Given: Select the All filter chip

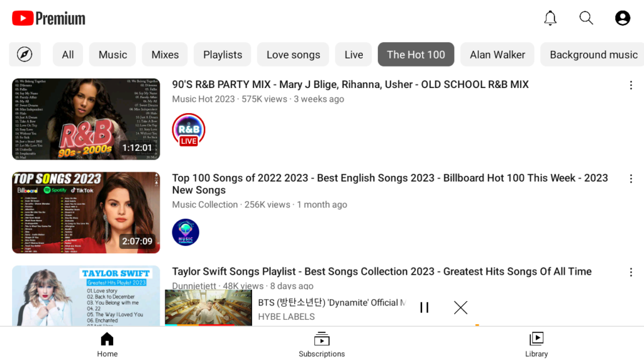Looking at the screenshot, I should click(x=68, y=54).
